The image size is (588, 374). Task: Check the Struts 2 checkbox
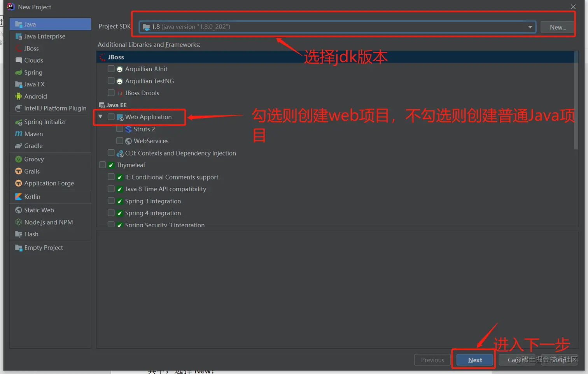120,129
